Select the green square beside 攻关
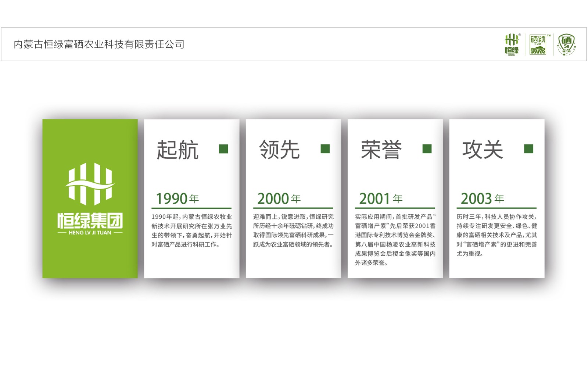This screenshot has width=588, height=369. click(x=528, y=149)
